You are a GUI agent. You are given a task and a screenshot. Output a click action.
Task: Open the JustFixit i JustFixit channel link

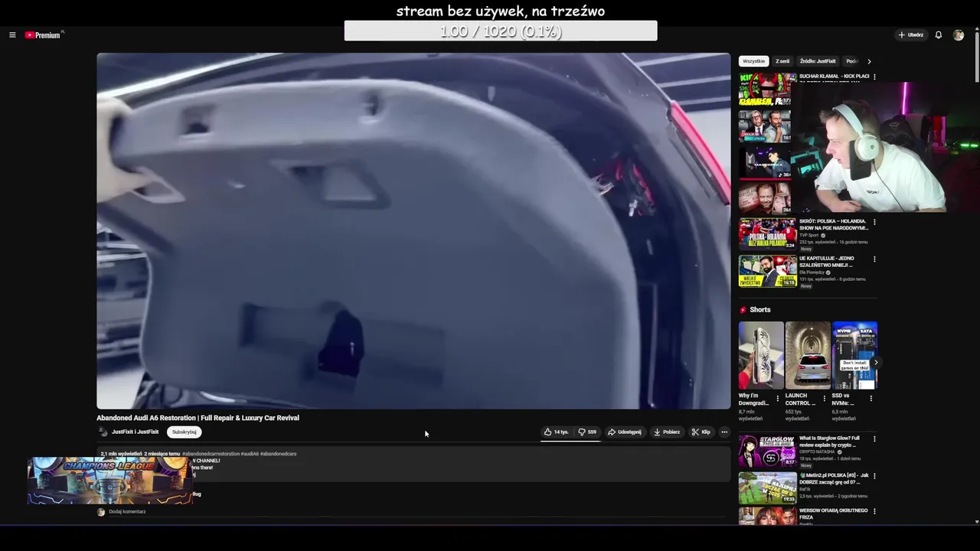(x=136, y=432)
